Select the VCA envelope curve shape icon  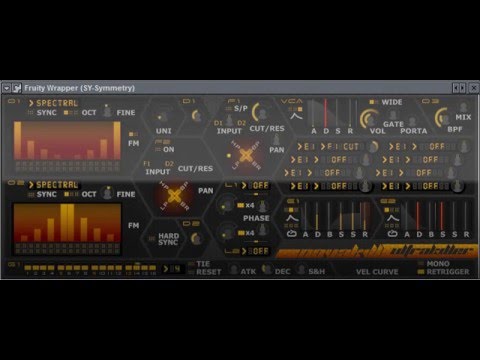296,116
